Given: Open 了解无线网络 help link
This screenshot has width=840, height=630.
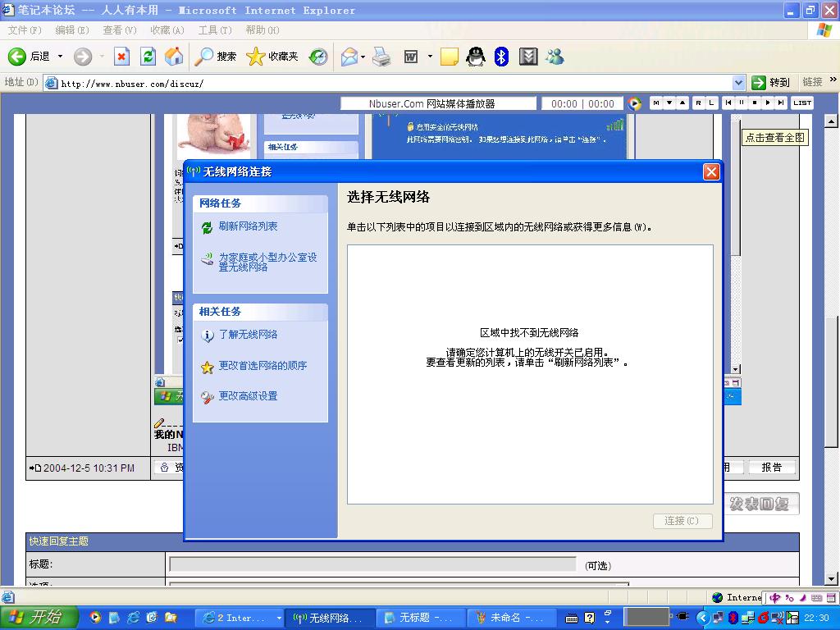Looking at the screenshot, I should coord(248,335).
